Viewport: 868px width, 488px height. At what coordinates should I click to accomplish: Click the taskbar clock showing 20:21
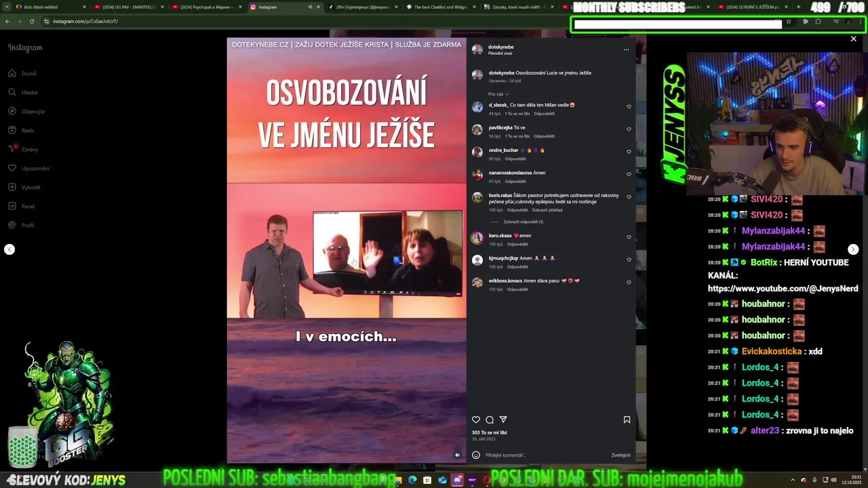pos(850,480)
